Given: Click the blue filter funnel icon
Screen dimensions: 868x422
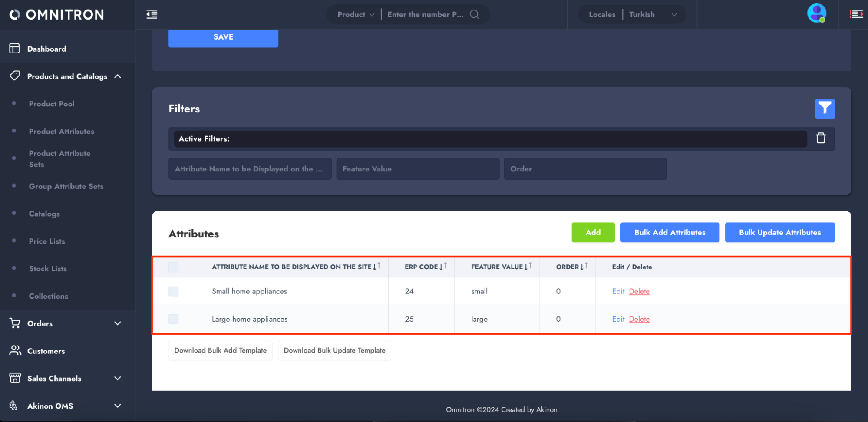Looking at the screenshot, I should tap(825, 109).
